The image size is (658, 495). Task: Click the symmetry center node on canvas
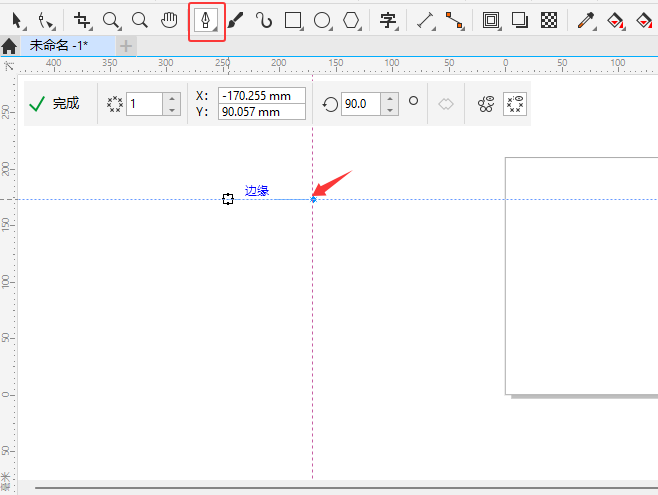coord(313,200)
